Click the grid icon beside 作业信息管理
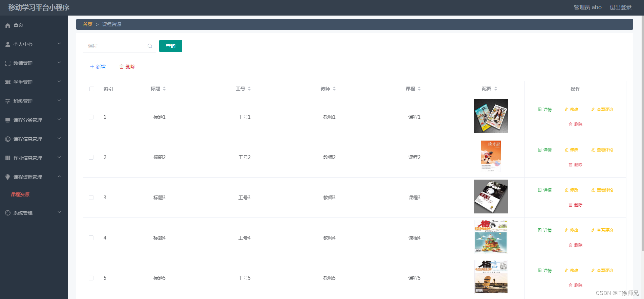Image resolution: width=644 pixels, height=299 pixels. click(x=8, y=158)
